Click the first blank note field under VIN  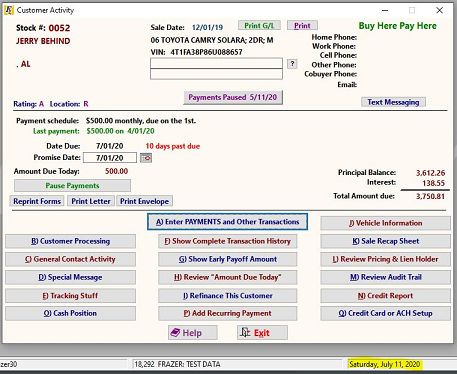(216, 63)
